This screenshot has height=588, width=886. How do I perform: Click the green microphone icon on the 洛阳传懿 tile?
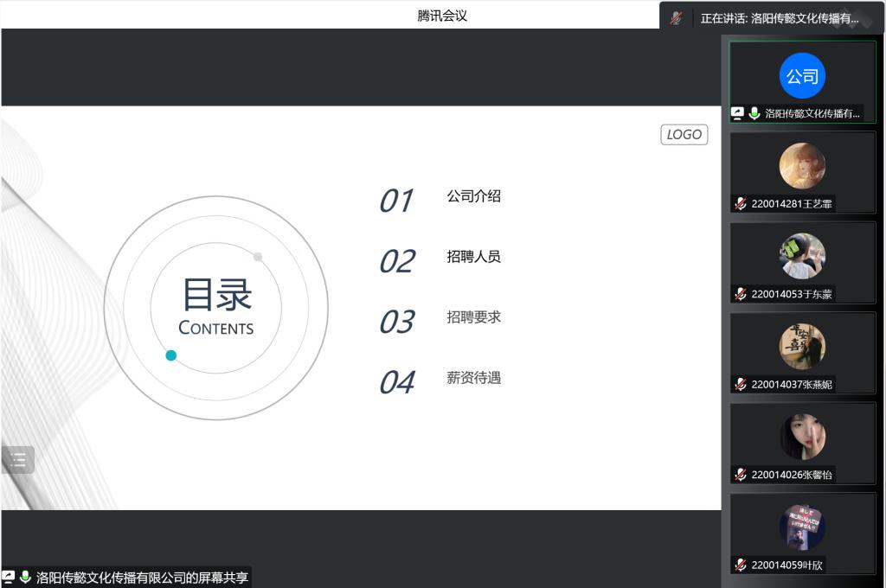click(x=754, y=113)
